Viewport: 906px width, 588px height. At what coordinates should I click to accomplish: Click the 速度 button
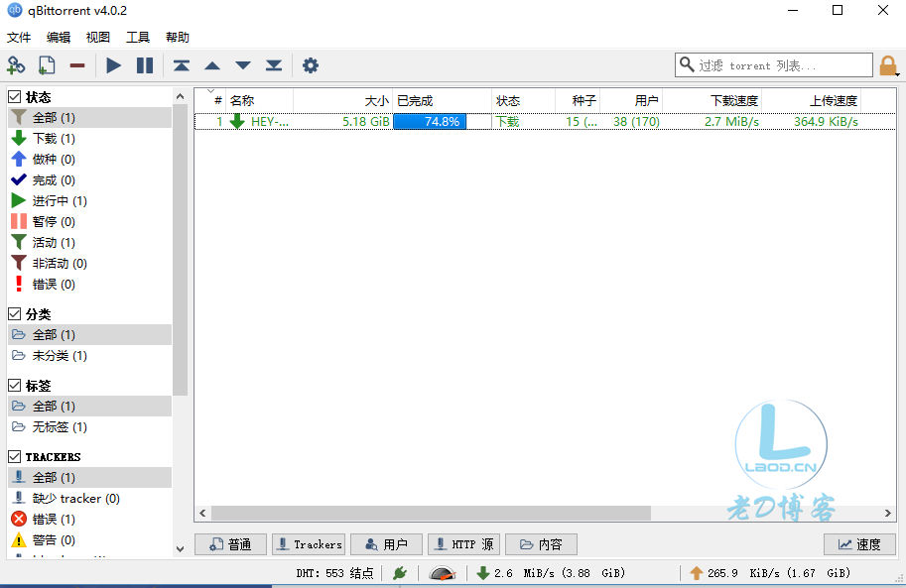(x=859, y=544)
